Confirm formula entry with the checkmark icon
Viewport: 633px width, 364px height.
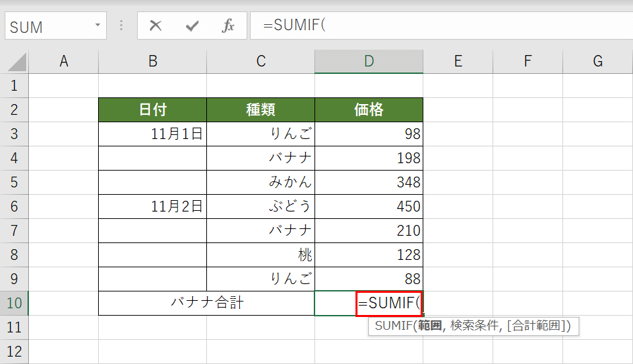pyautogui.click(x=192, y=26)
